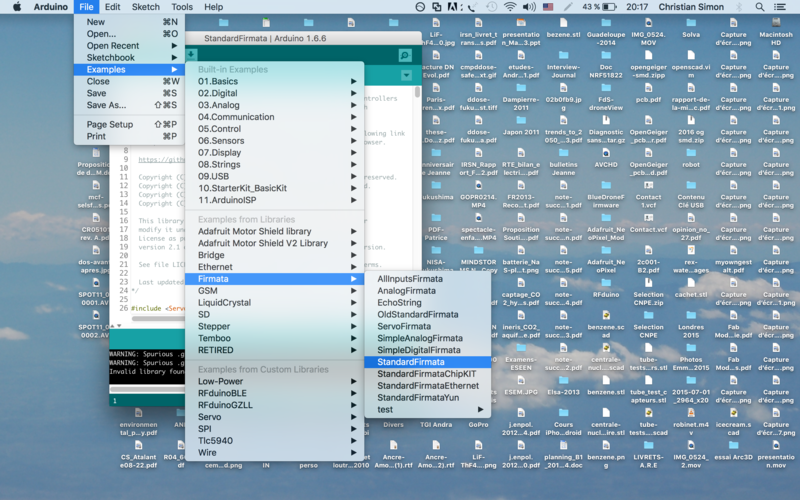Image resolution: width=800 pixels, height=500 pixels.
Task: Open the Tlc5940 library examples
Action: (274, 440)
